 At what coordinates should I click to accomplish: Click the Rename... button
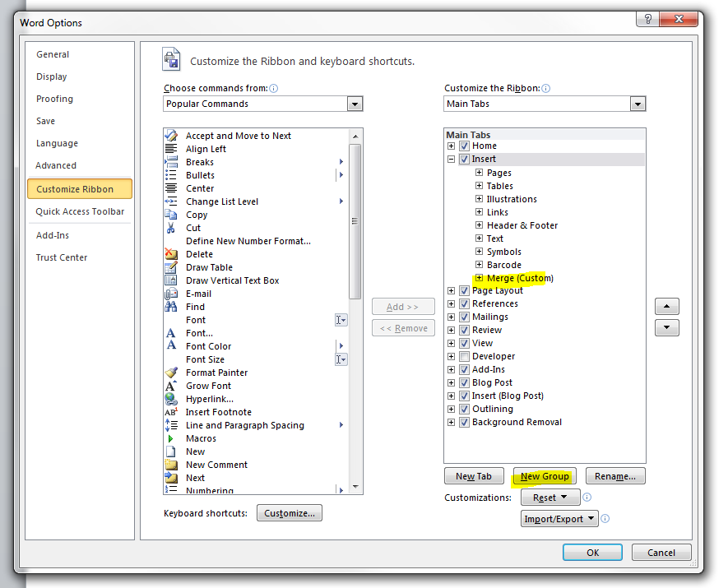[x=615, y=476]
